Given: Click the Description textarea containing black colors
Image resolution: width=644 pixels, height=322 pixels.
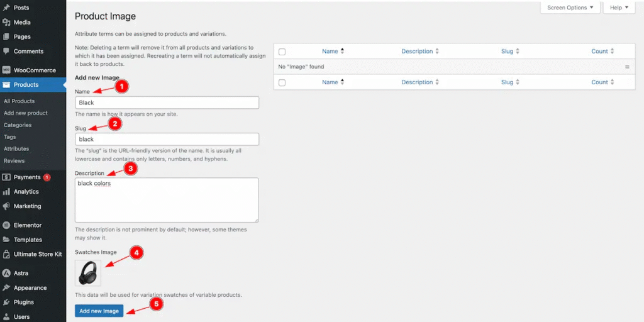Looking at the screenshot, I should pos(167,200).
